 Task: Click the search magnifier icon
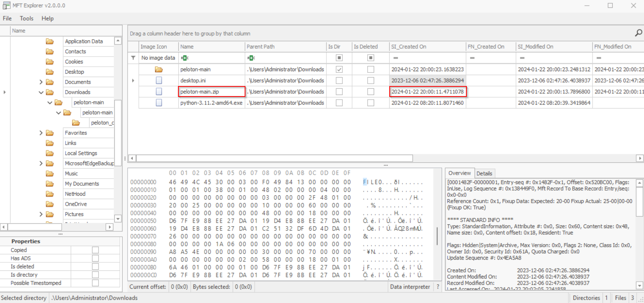point(638,33)
